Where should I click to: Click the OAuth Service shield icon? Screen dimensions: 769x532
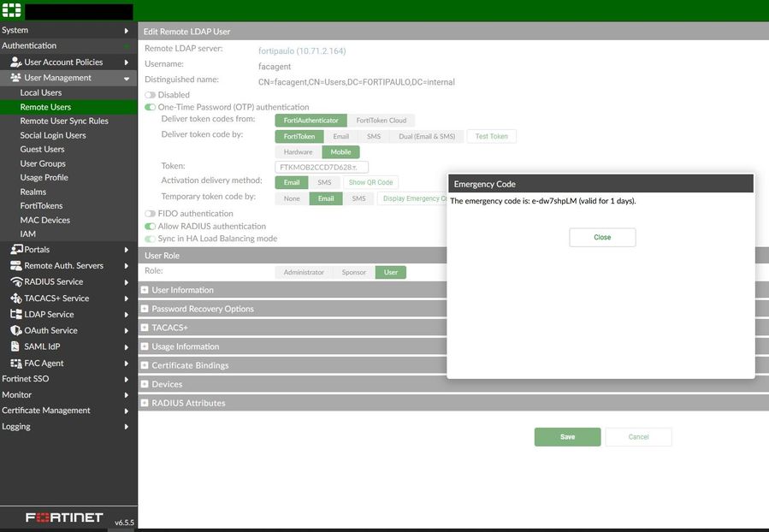16,330
